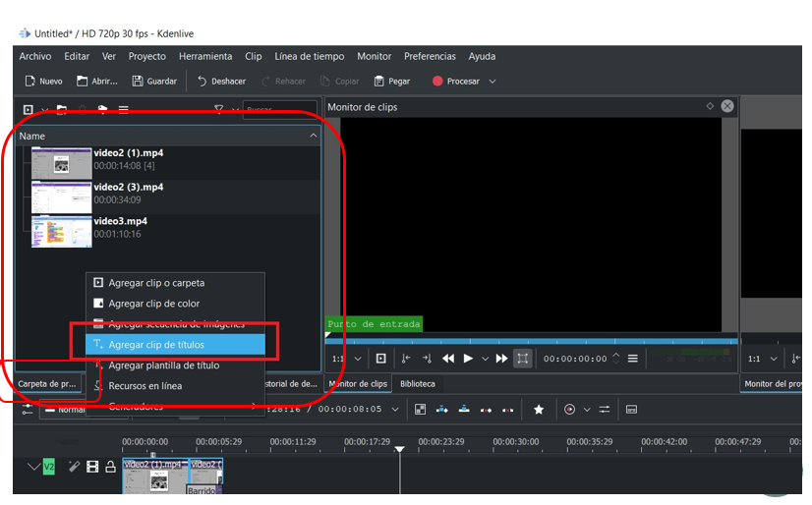The width and height of the screenshot is (812, 505).
Task: Click the play button in clip monitor
Action: click(468, 359)
